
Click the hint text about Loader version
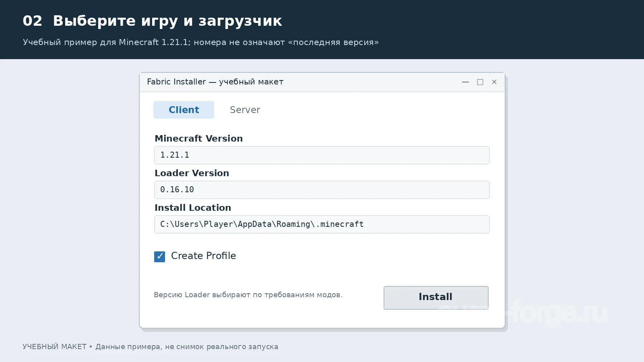point(248,295)
